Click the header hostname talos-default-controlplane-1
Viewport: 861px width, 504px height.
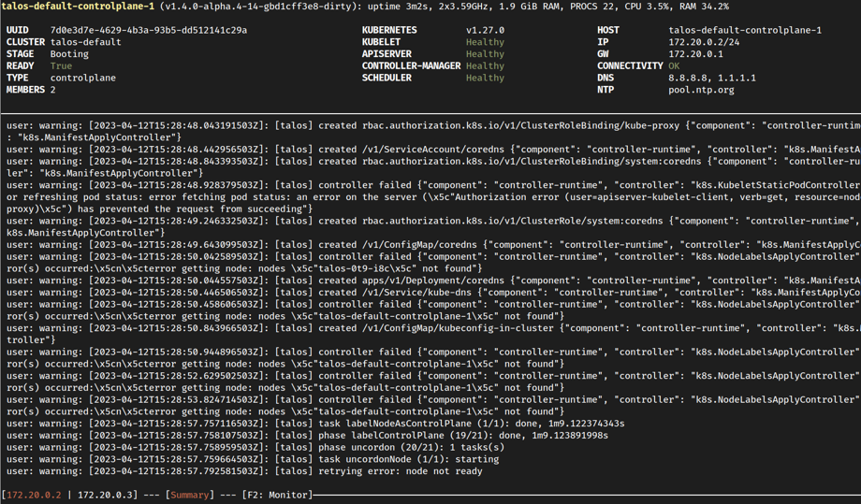click(x=78, y=7)
